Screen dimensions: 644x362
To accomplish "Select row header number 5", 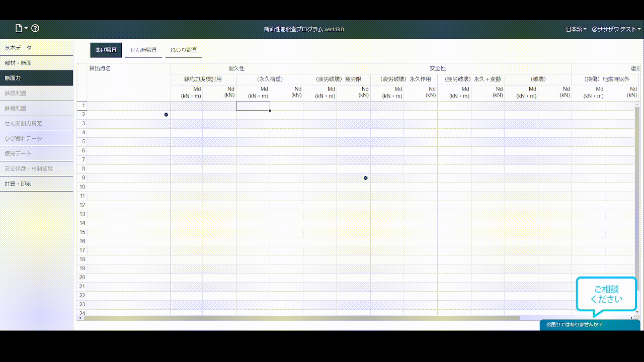I will pyautogui.click(x=82, y=142).
